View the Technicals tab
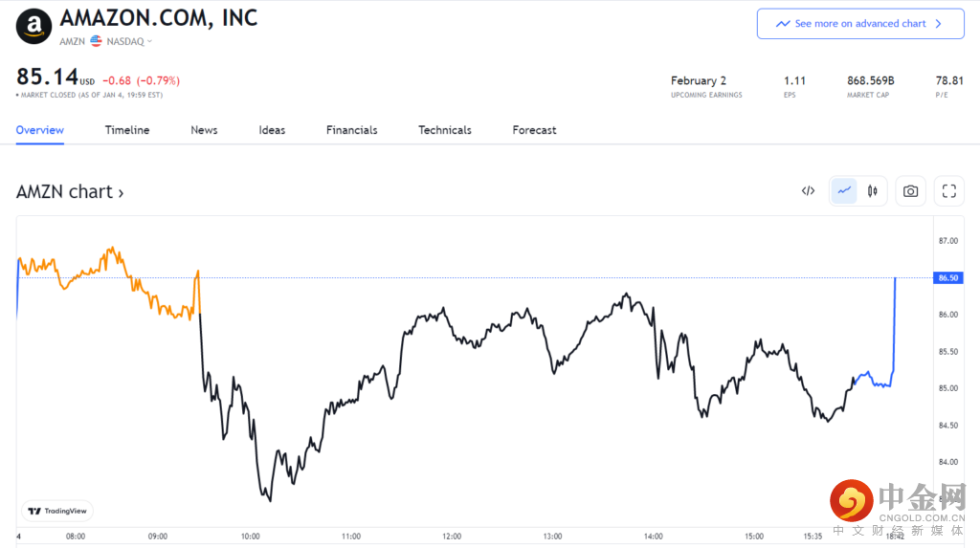Viewport: 980px width, 548px height. point(445,130)
